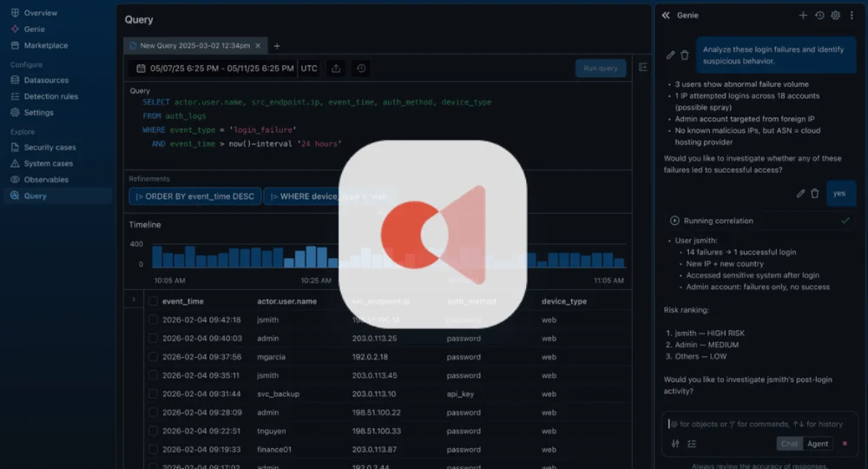Check the row for 2026-02-04 09:37:56
This screenshot has width=868, height=469.
[153, 357]
